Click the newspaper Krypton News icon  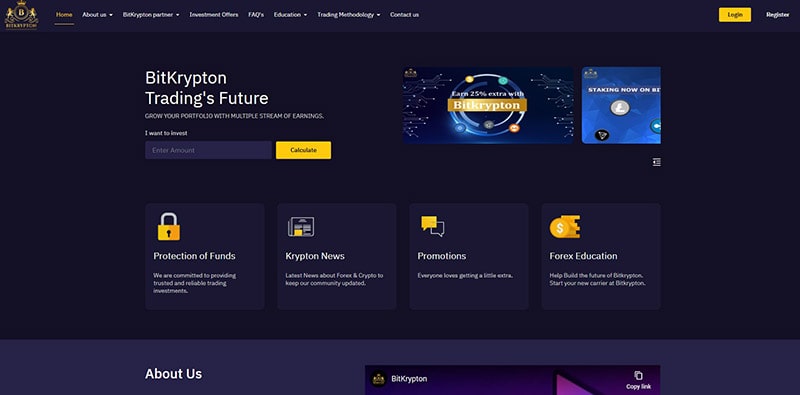pyautogui.click(x=301, y=227)
